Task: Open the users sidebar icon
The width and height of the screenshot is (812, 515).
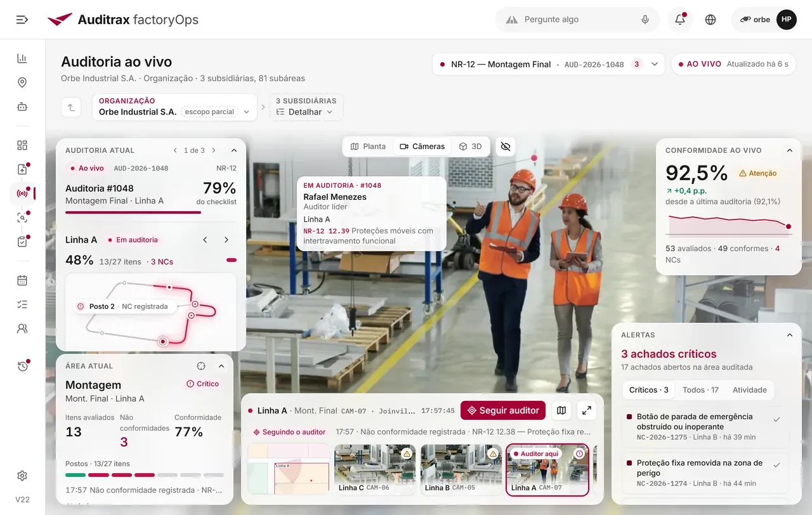Action: pyautogui.click(x=22, y=329)
